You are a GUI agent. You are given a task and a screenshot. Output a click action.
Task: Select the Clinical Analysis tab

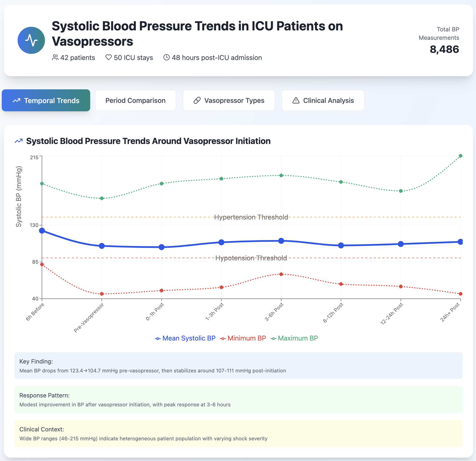(323, 101)
